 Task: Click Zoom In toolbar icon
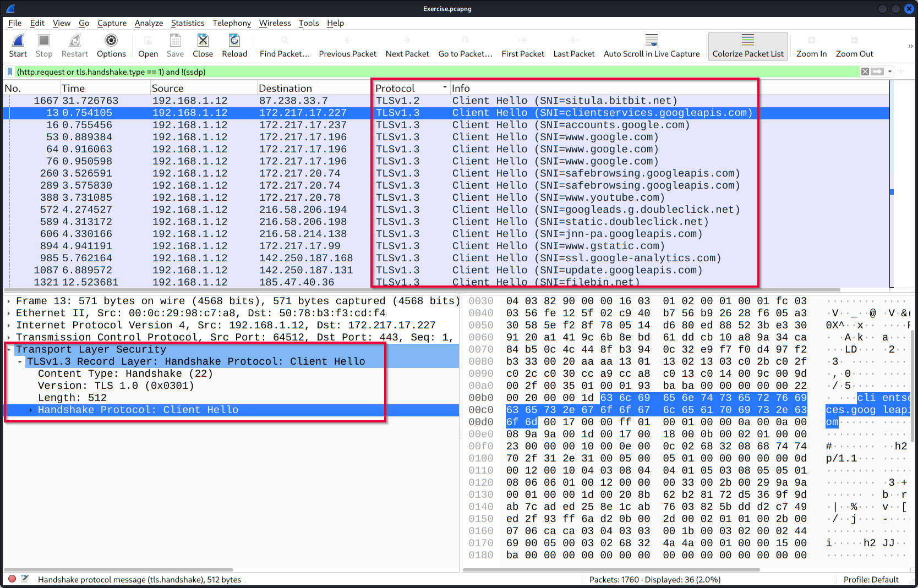coord(811,46)
